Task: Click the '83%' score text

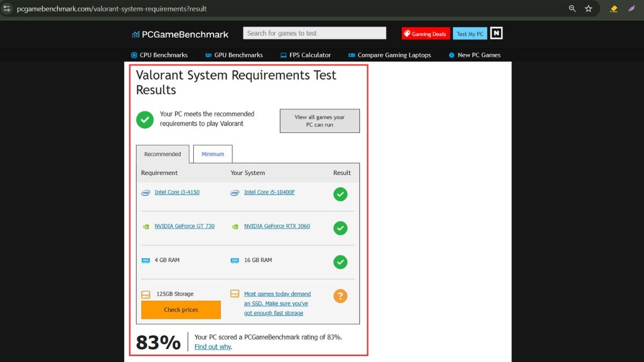Action: pos(158,342)
